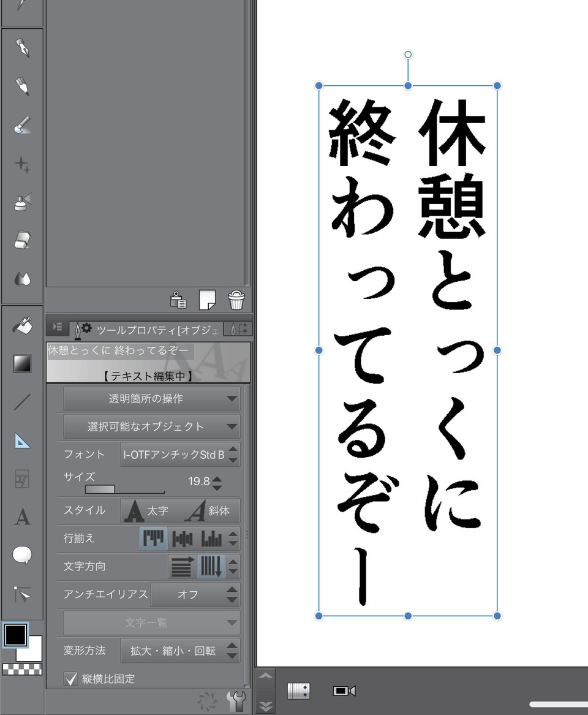The image size is (588, 715).
Task: Switch to the ツールプロパティ tab
Action: [146, 329]
